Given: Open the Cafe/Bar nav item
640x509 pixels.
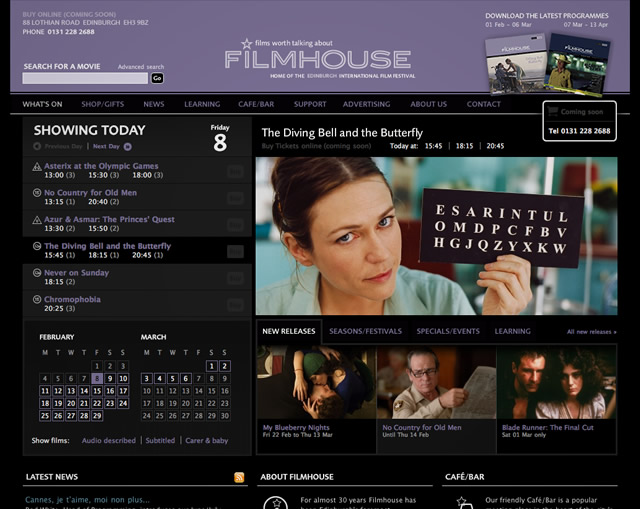Looking at the screenshot, I should coord(256,104).
